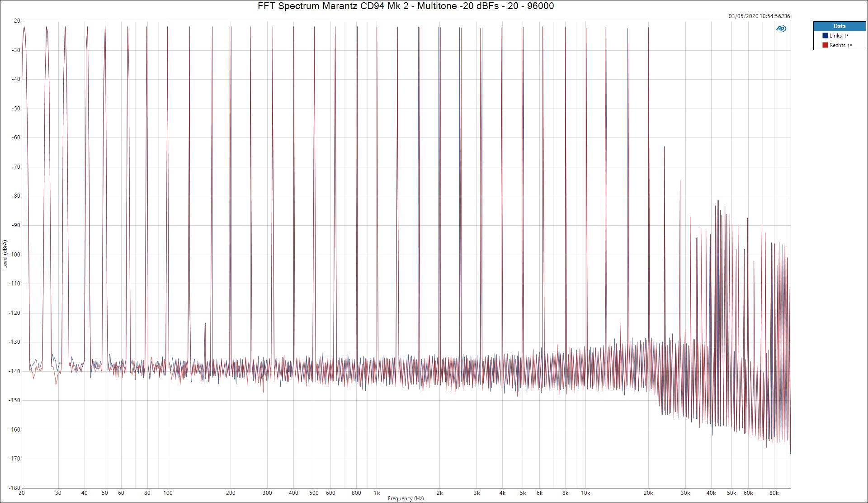Click the blue Links color swatch
The width and height of the screenshot is (868, 503).
pos(825,36)
